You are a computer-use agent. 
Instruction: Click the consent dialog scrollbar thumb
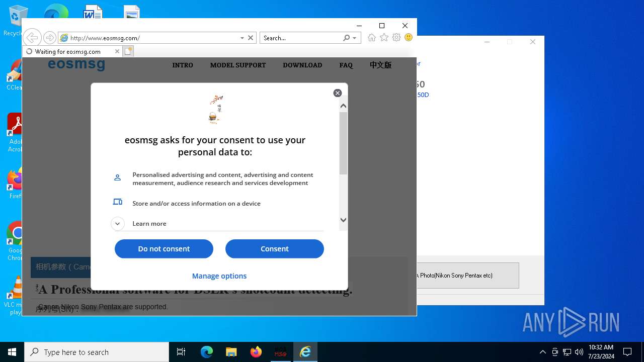344,143
